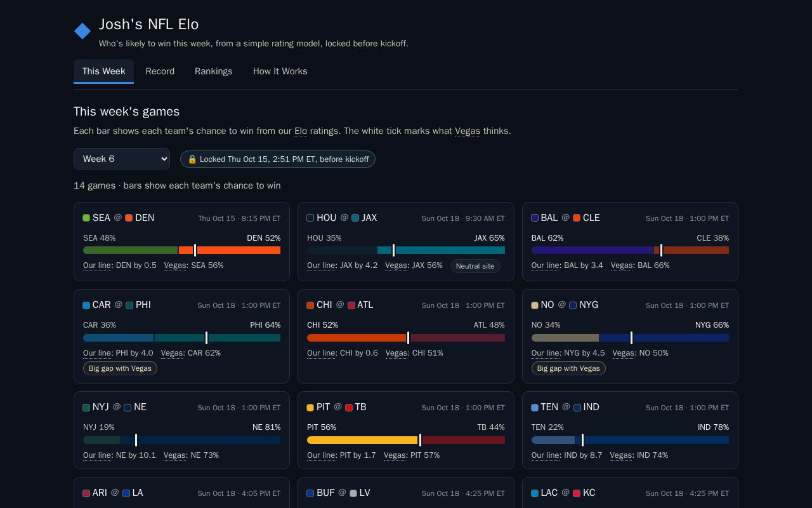Click 'Vegas' label in TEN @ IND card
This screenshot has width=812, height=508.
coord(622,455)
